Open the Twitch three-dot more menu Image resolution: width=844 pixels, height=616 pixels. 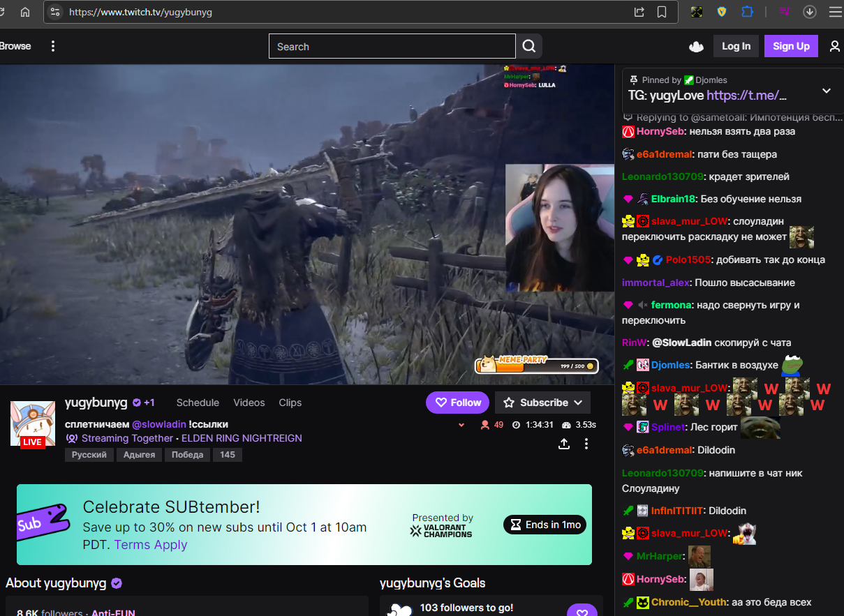[x=53, y=46]
